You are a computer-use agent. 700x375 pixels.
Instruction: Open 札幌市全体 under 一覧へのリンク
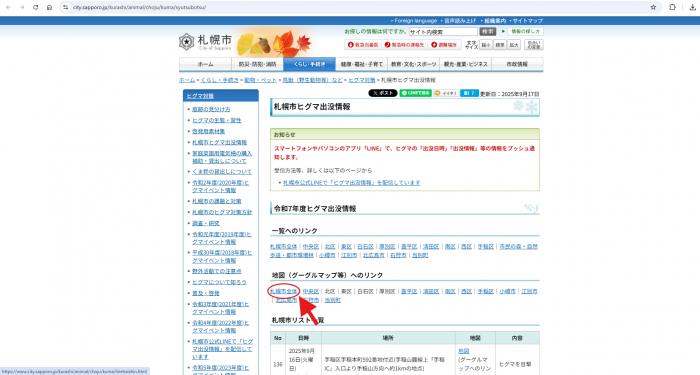coord(283,246)
